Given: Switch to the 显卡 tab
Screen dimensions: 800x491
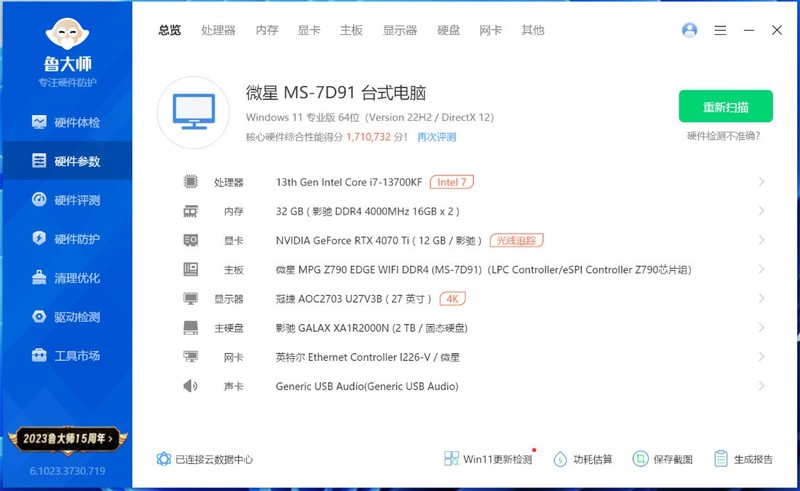Looking at the screenshot, I should 309,30.
